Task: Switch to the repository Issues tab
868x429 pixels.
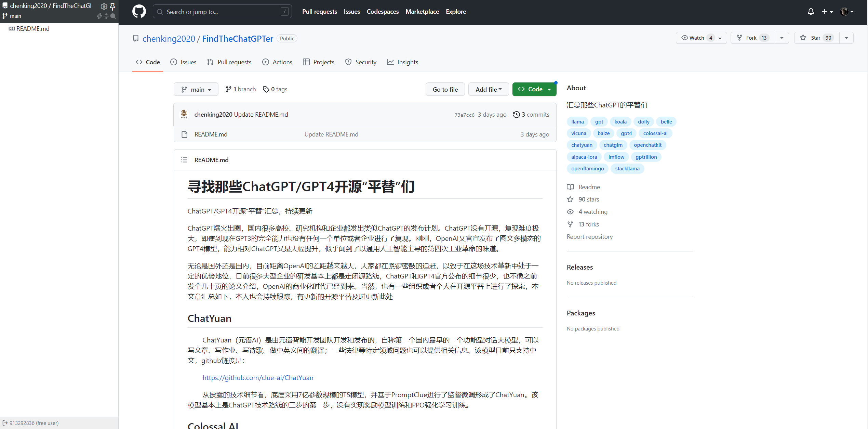Action: [184, 62]
